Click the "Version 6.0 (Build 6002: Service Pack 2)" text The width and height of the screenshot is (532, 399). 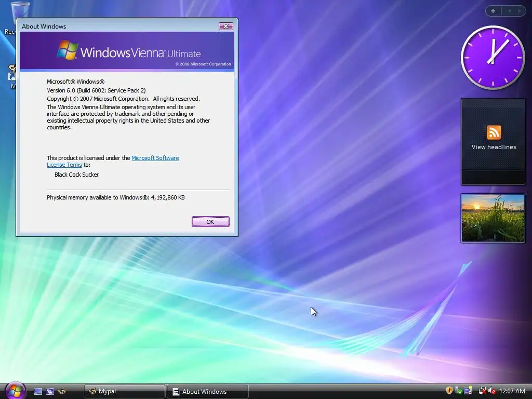(96, 90)
